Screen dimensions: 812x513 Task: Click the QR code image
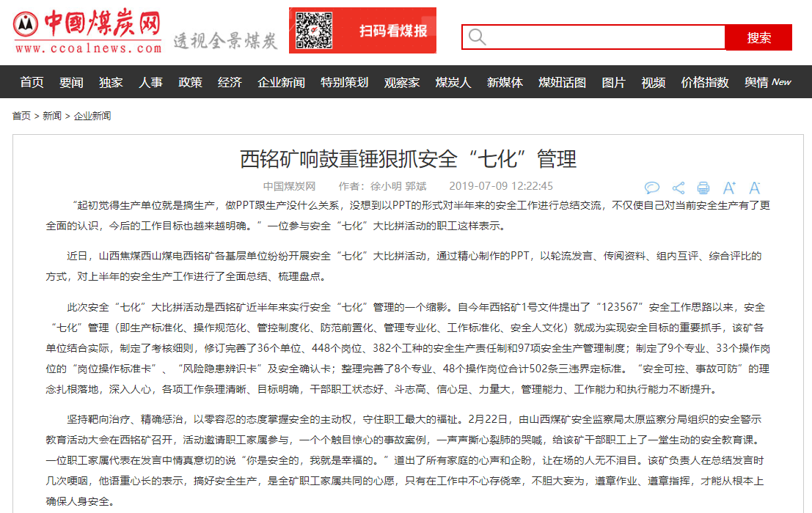[x=313, y=31]
